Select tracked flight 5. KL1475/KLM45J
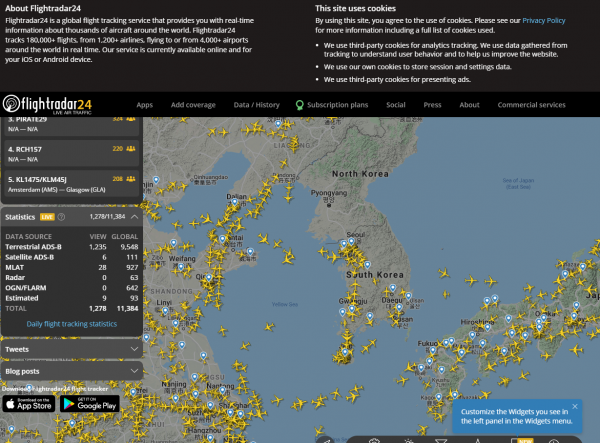The width and height of the screenshot is (600, 443). (x=71, y=184)
